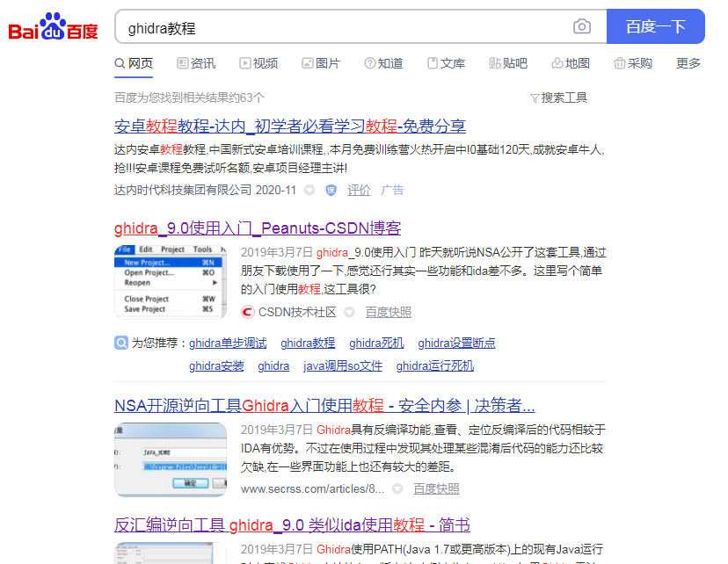Switch to the 文库 tab
The height and width of the screenshot is (564, 728).
[x=446, y=63]
